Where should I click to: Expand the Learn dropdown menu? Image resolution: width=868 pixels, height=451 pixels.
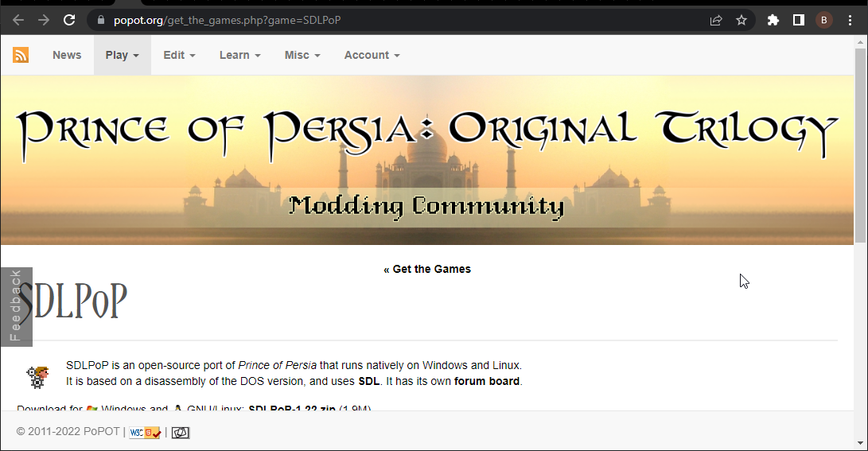pyautogui.click(x=239, y=55)
